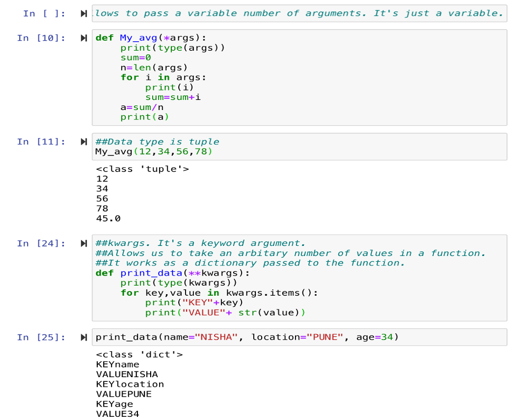Select the cell via the In [10] prompt
This screenshot has height=420, width=517.
[41, 38]
